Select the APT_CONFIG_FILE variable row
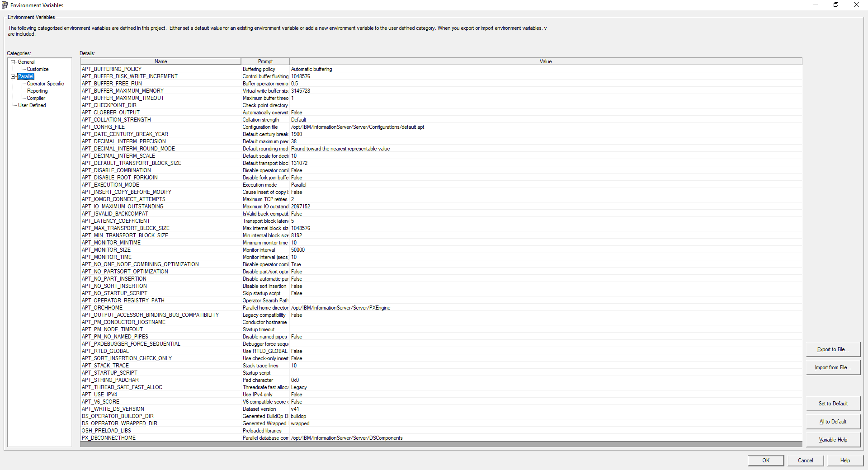This screenshot has height=470, width=868. tap(181, 127)
